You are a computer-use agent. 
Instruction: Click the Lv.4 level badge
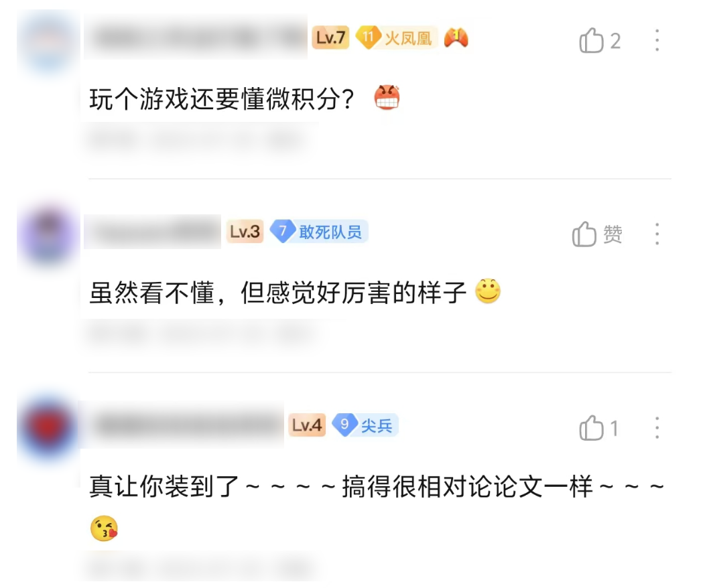(x=307, y=425)
